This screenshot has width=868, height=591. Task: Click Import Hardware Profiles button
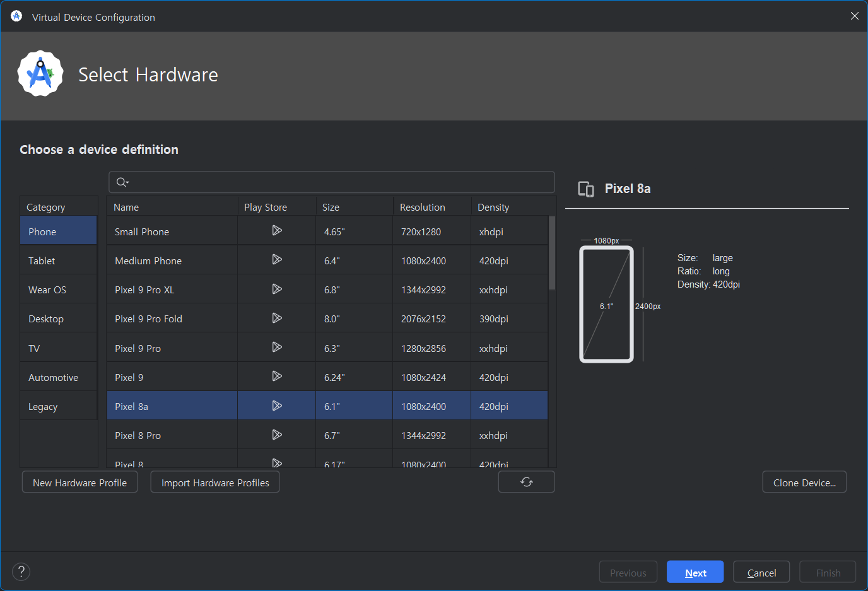[x=215, y=482]
